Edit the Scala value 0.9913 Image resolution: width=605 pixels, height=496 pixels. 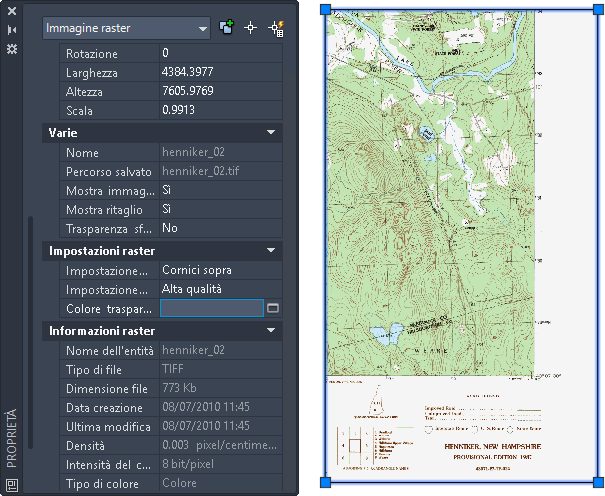click(x=221, y=110)
